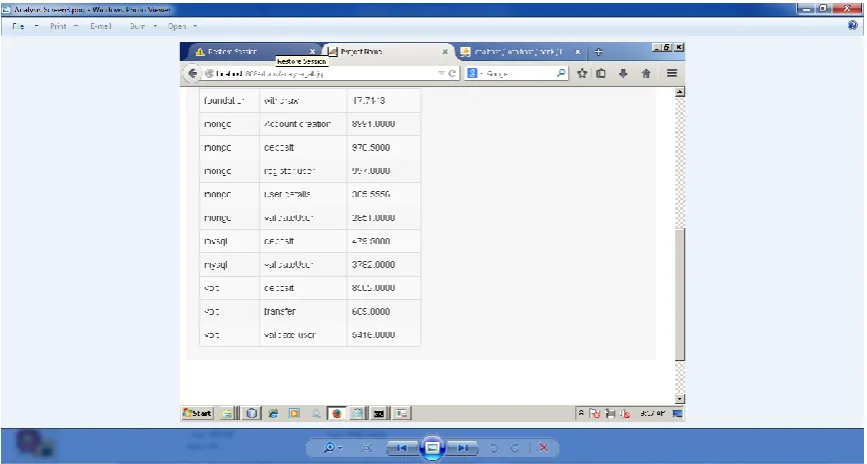Click the value 9416.0000

click(373, 335)
